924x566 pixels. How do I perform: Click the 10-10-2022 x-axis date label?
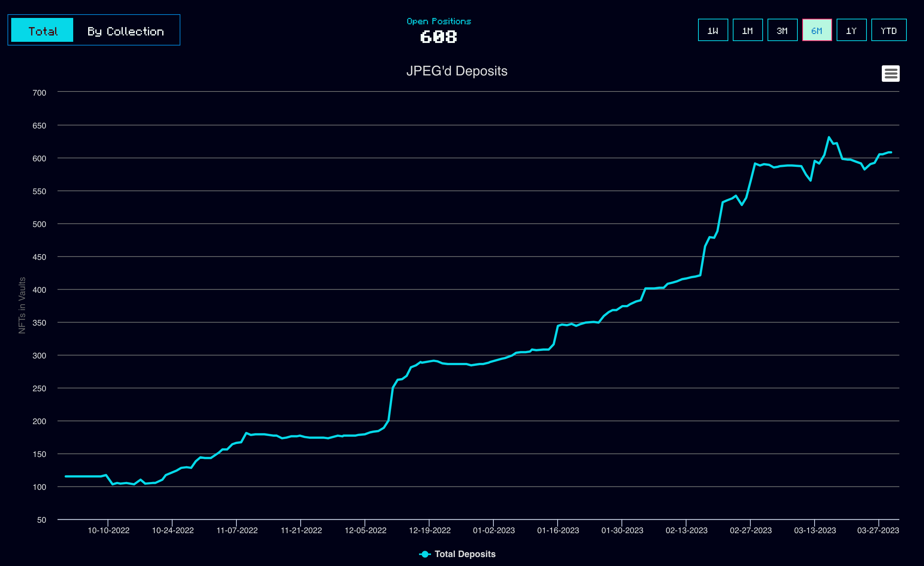(108, 531)
